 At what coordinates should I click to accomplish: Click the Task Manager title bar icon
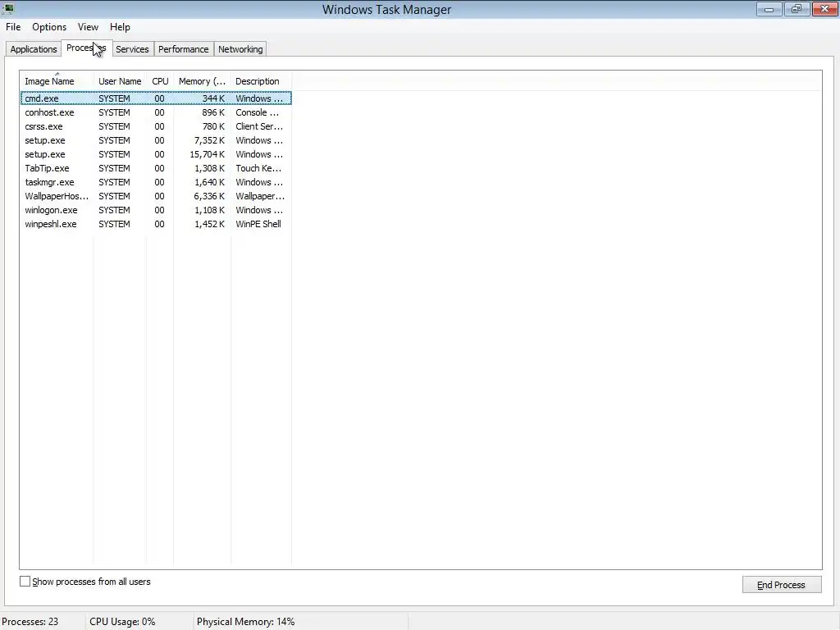point(8,8)
